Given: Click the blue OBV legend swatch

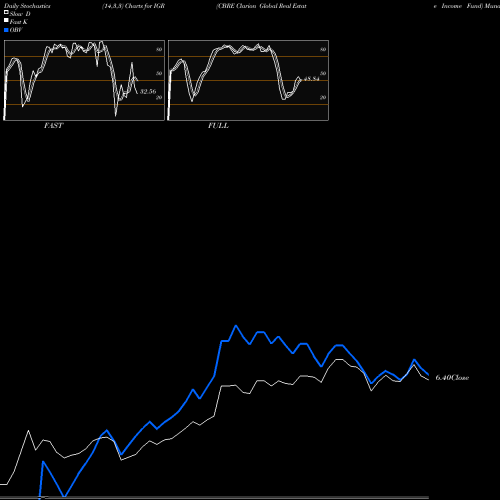Looking at the screenshot, I should [x=6, y=30].
